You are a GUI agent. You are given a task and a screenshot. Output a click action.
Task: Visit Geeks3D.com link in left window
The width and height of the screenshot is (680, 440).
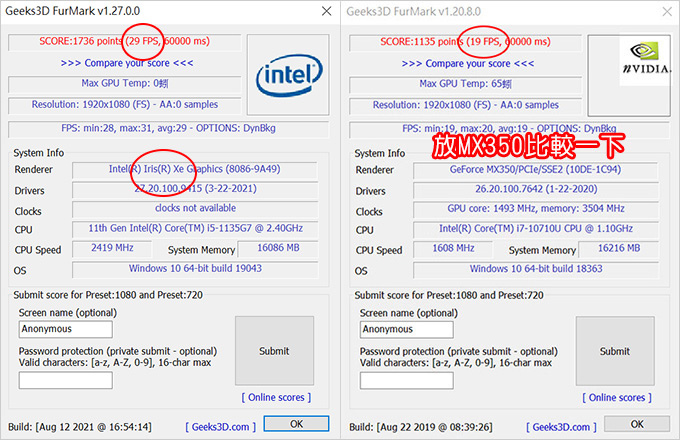220,427
